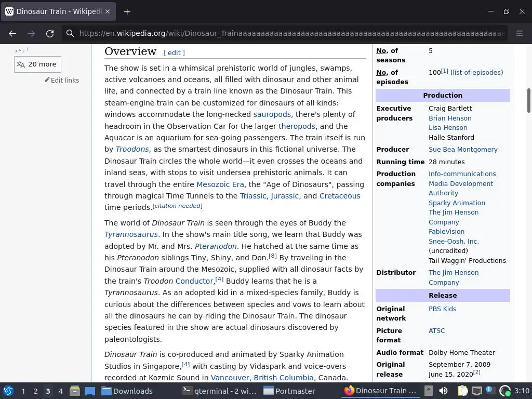
Task: Switch to workspace 4
Action: 60,391
